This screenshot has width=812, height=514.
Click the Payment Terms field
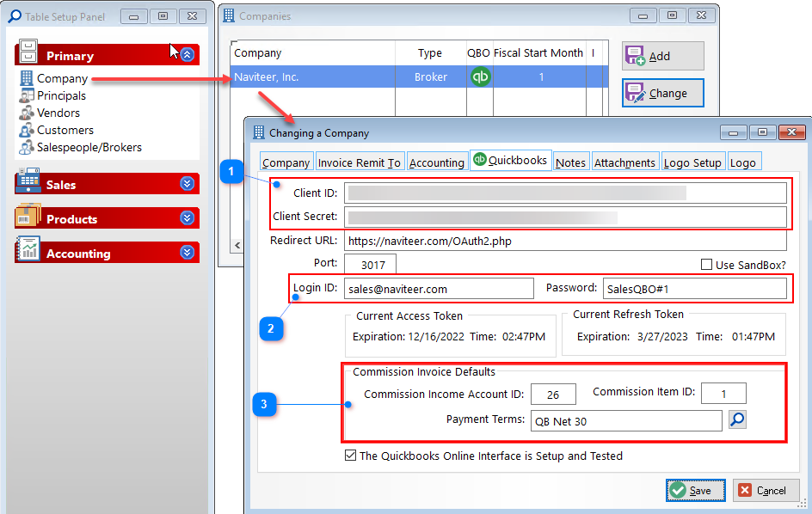click(626, 421)
